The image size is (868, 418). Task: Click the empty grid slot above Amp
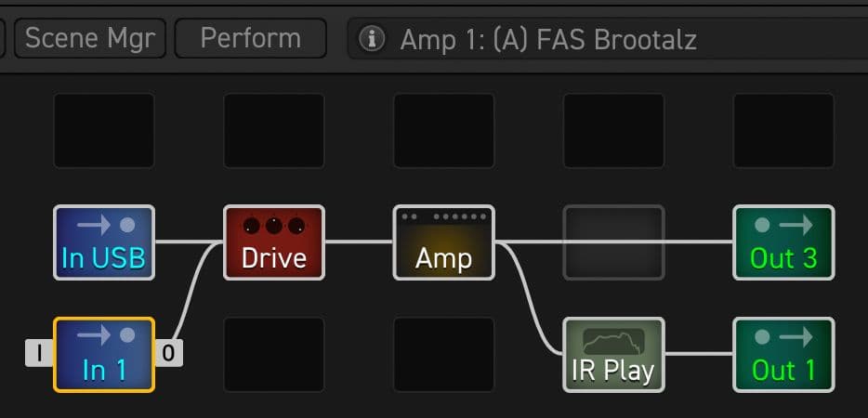coord(444,131)
